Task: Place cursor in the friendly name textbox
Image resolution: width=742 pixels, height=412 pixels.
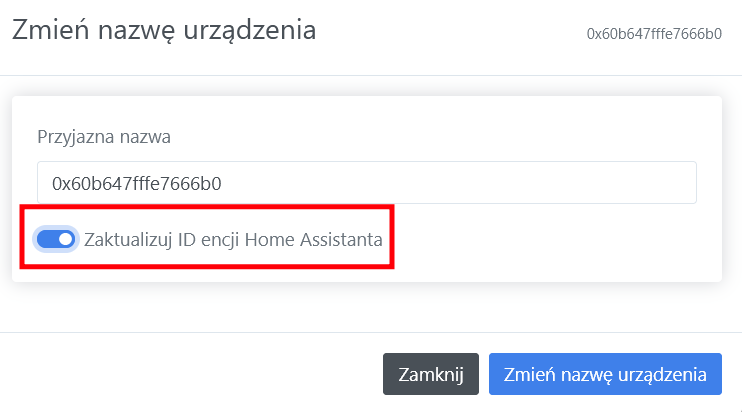Action: coord(366,183)
